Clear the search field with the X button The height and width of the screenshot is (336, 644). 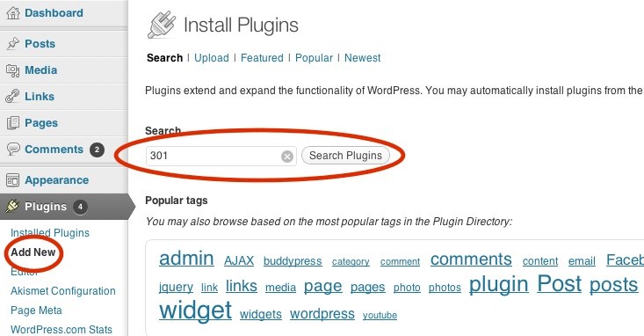(287, 157)
